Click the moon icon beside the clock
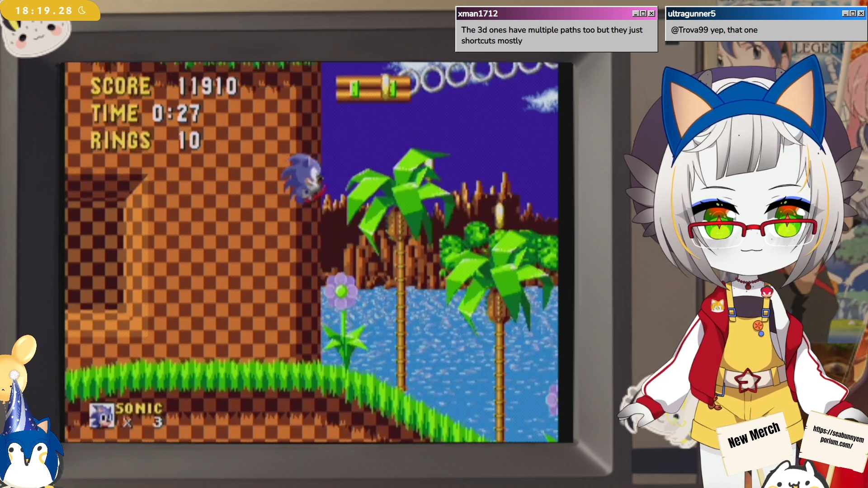Screen dimensions: 868x488 pyautogui.click(x=82, y=10)
